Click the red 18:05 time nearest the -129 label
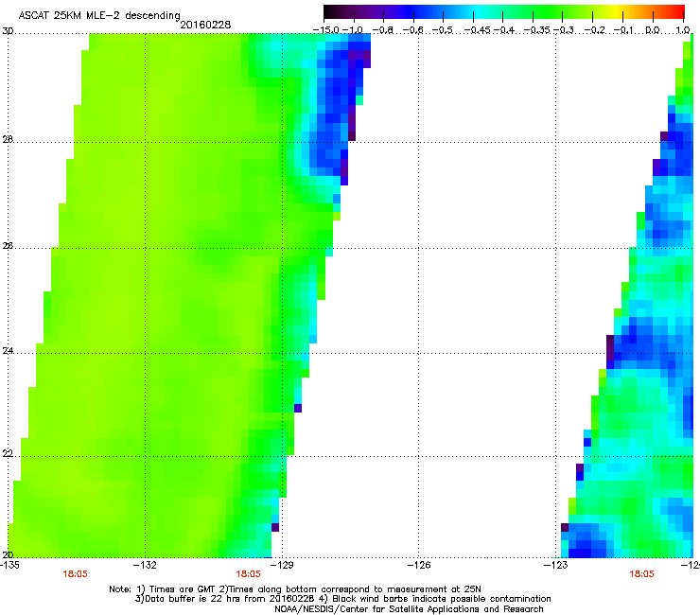700x615 pixels. pos(248,574)
